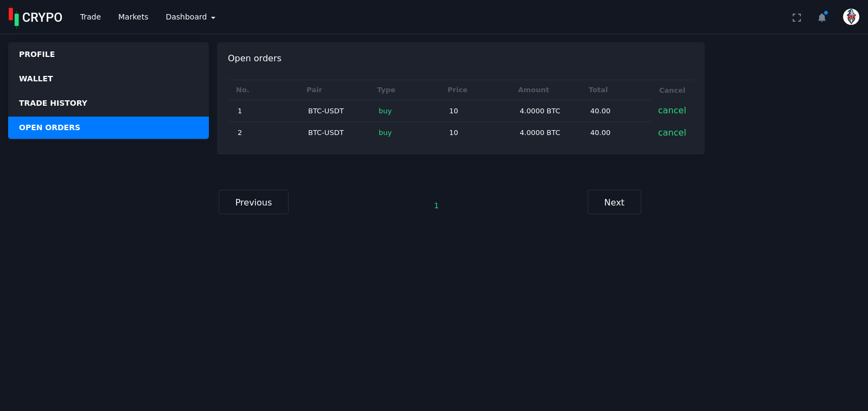Screen dimensions: 868x411
Task: Toggle fullscreen mode icon
Action: tap(796, 17)
